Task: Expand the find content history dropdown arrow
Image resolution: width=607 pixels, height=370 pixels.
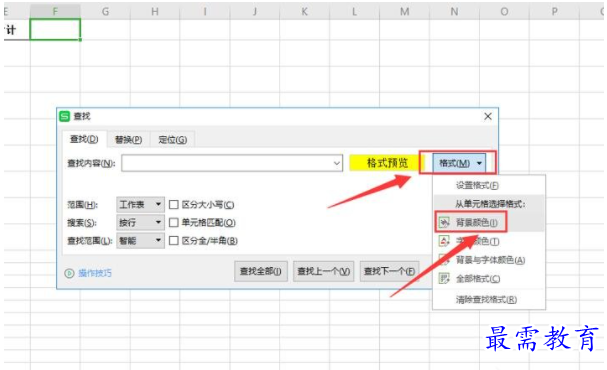Action: click(337, 163)
